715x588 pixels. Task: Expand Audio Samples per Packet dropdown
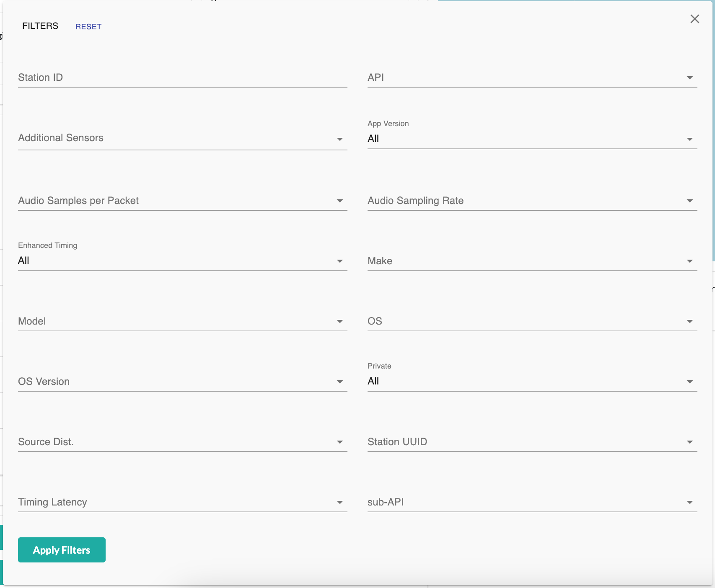pos(182,201)
